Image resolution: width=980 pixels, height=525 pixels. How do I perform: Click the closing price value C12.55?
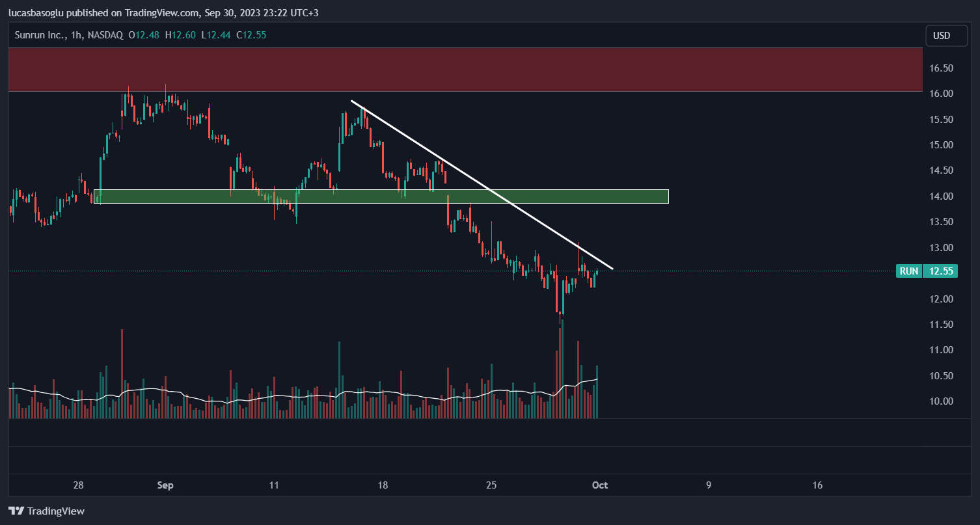click(x=252, y=35)
